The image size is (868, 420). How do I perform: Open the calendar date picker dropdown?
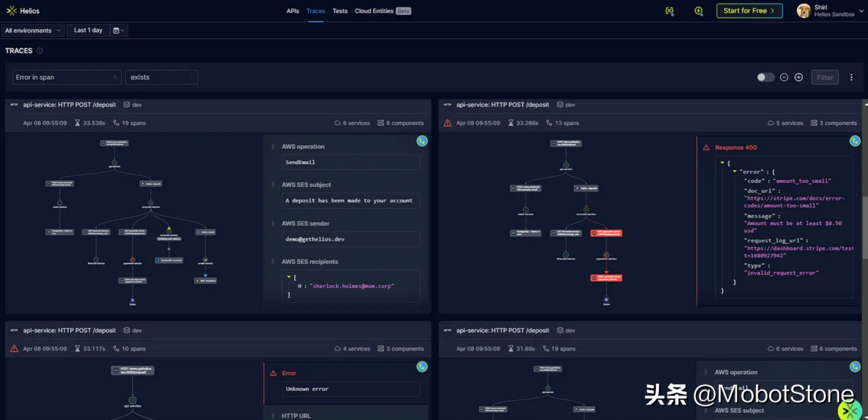[x=118, y=30]
